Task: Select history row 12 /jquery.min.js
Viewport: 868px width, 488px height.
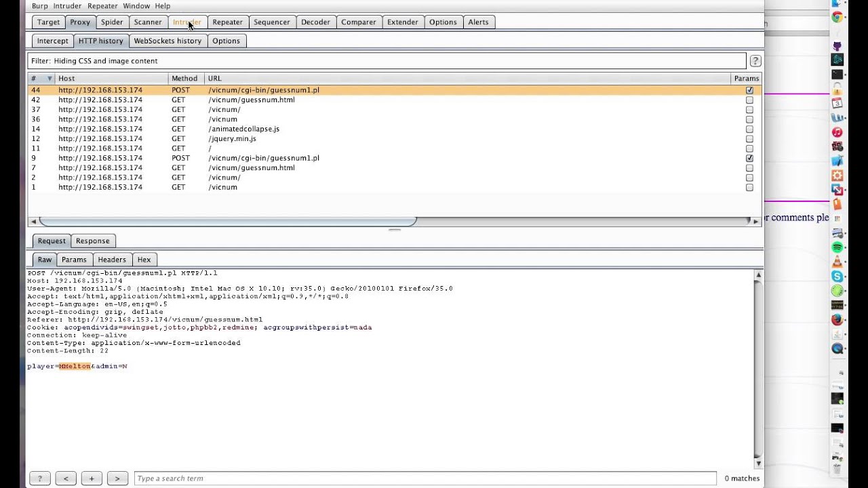Action: (394, 139)
